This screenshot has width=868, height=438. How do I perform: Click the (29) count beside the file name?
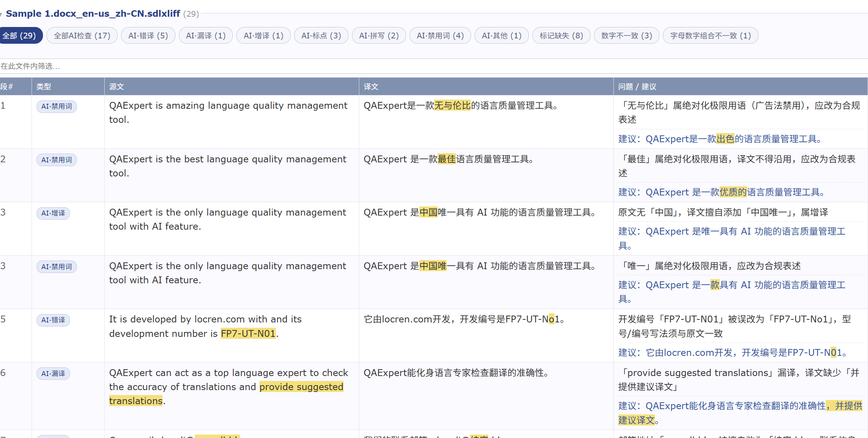pos(191,14)
